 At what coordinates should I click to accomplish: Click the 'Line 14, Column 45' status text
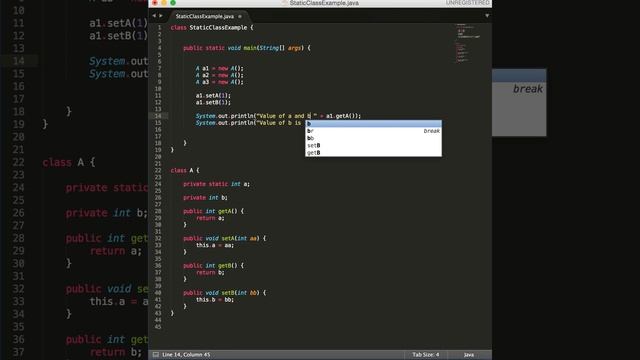click(x=186, y=355)
